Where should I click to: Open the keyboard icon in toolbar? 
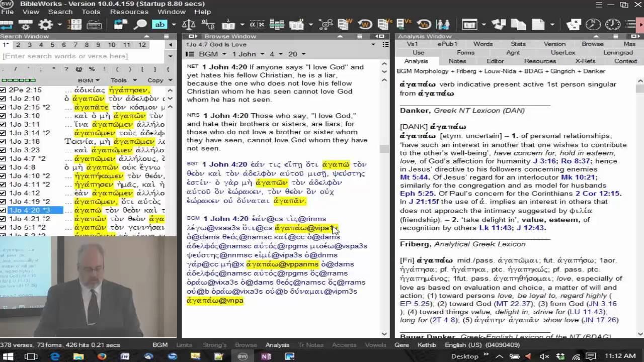point(95,24)
